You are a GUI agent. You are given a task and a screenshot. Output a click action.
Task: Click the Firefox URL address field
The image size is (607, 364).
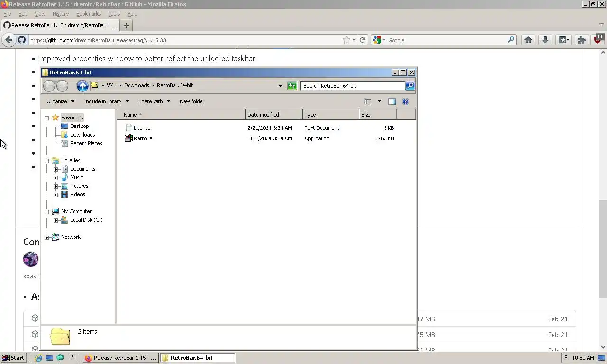185,40
